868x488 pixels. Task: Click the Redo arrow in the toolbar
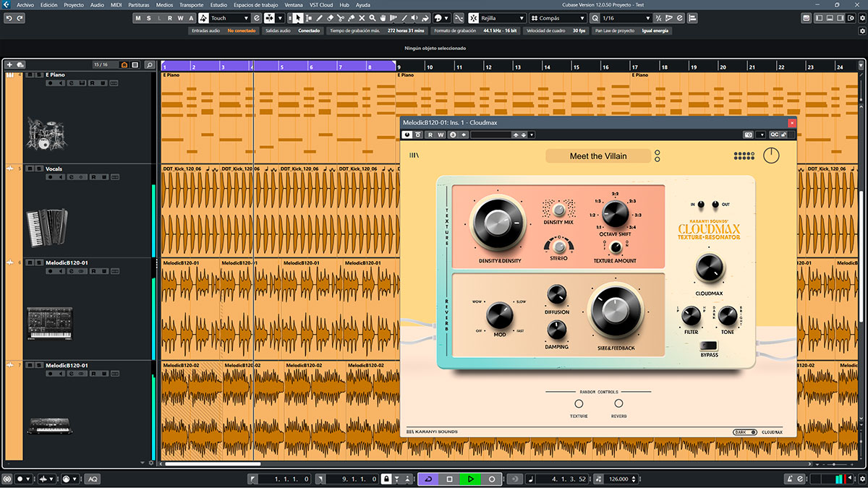point(20,18)
